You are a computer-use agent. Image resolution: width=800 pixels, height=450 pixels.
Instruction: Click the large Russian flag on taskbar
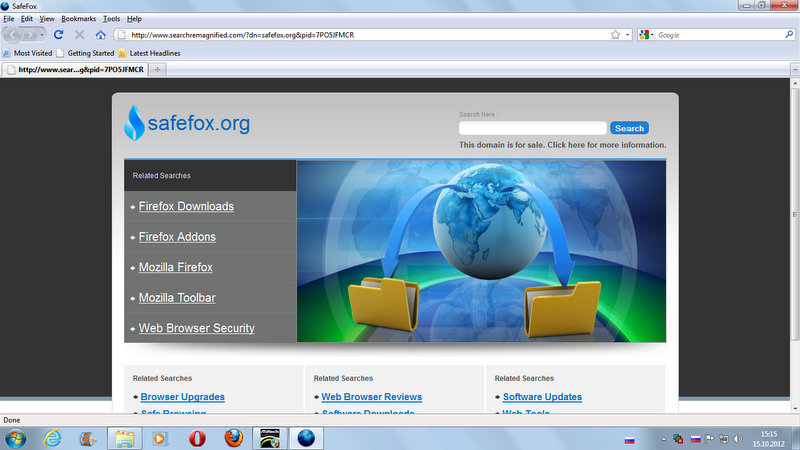(630, 440)
